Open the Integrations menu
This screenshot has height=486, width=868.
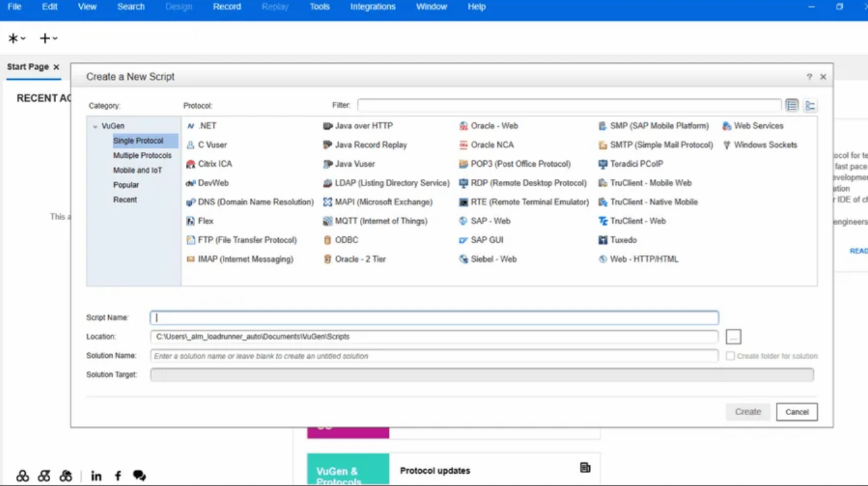(373, 6)
